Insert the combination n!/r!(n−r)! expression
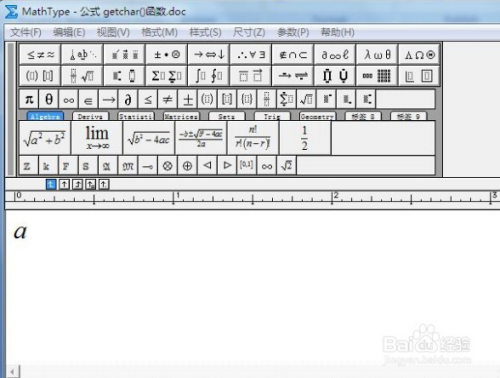Image resolution: width=500 pixels, height=378 pixels. click(253, 138)
